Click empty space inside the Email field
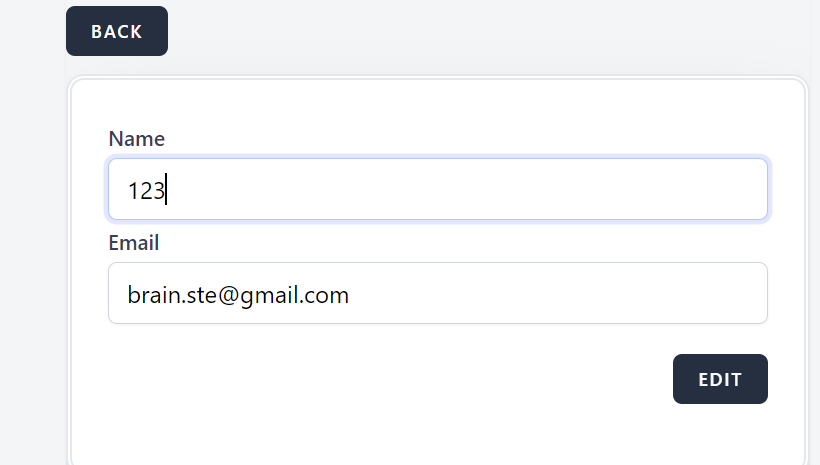The height and width of the screenshot is (465, 820). point(560,293)
